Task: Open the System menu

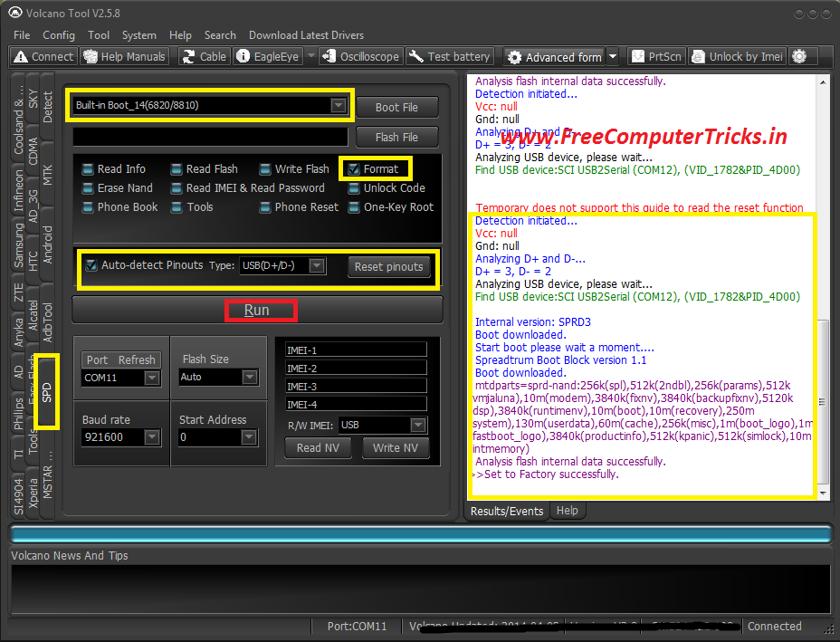Action: pyautogui.click(x=139, y=35)
